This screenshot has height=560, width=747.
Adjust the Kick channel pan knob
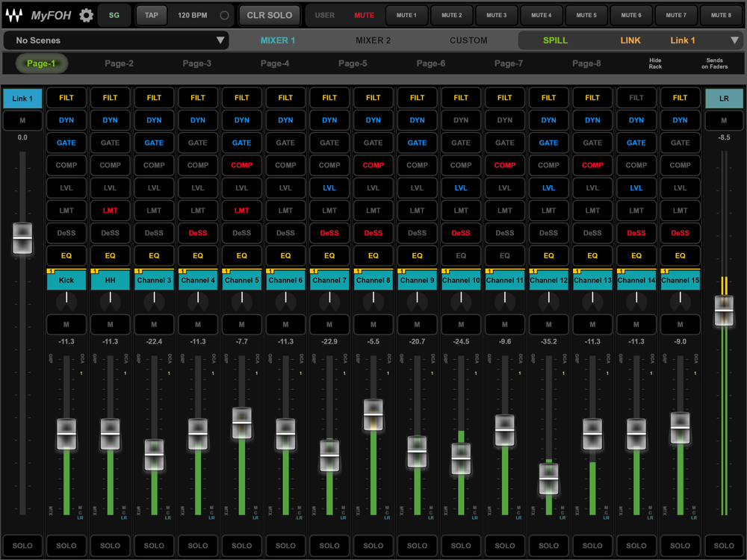pos(66,300)
